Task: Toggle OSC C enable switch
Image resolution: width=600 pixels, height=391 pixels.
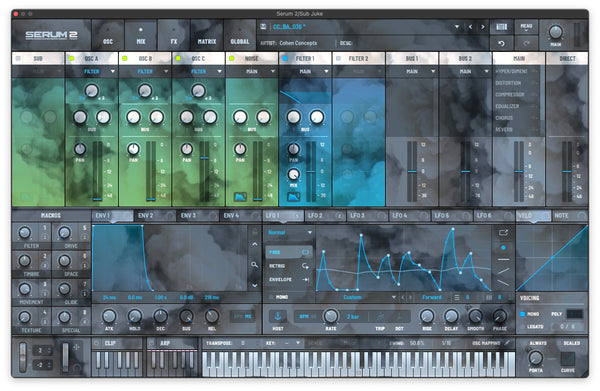Action: click(178, 58)
